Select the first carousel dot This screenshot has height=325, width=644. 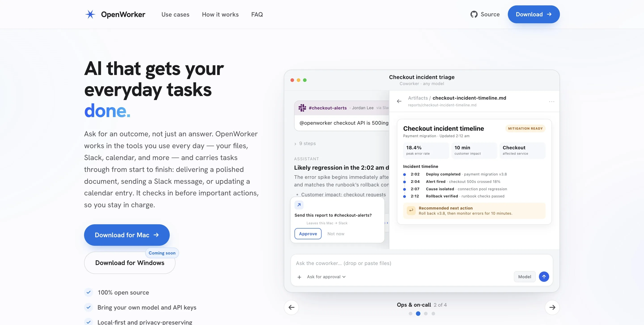point(410,314)
